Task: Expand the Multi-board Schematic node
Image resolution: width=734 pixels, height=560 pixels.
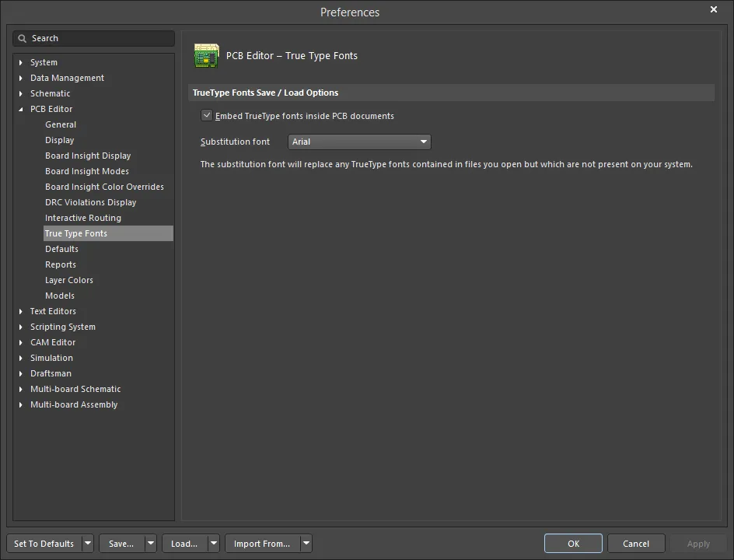Action: click(20, 389)
